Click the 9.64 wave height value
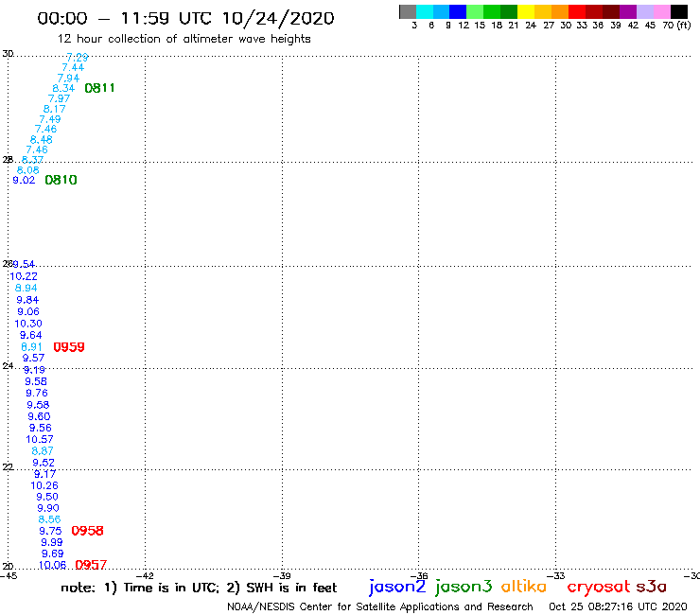700x615 pixels. click(31, 335)
